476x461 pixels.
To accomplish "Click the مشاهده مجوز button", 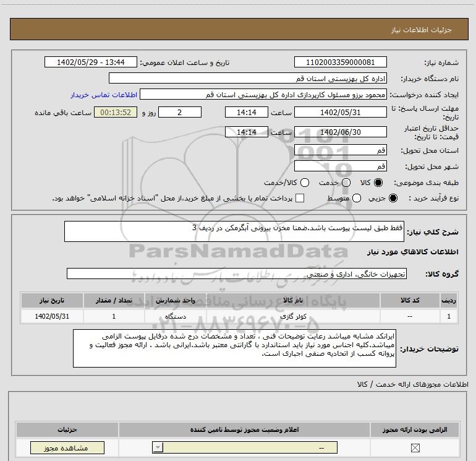I will [x=67, y=447].
